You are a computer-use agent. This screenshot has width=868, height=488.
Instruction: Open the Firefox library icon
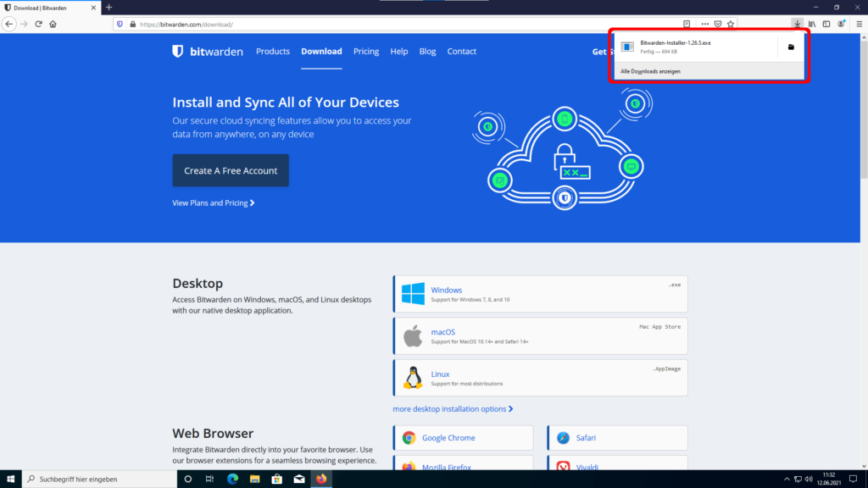coord(812,24)
